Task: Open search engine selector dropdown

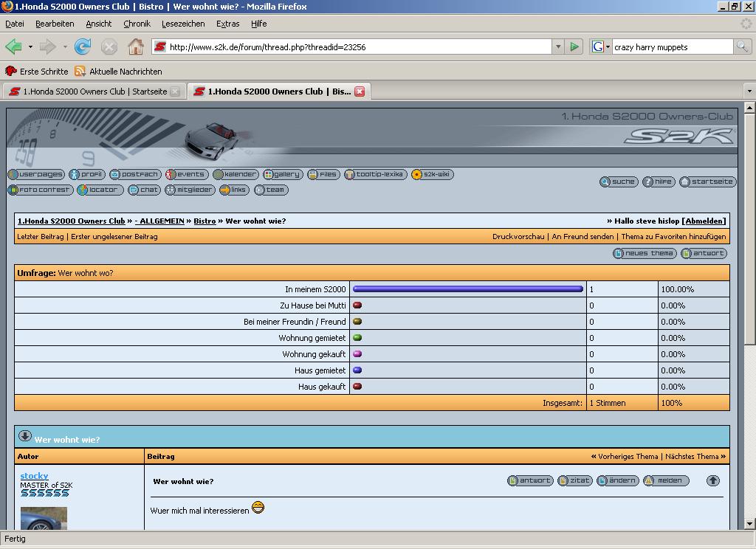Action: tap(602, 46)
